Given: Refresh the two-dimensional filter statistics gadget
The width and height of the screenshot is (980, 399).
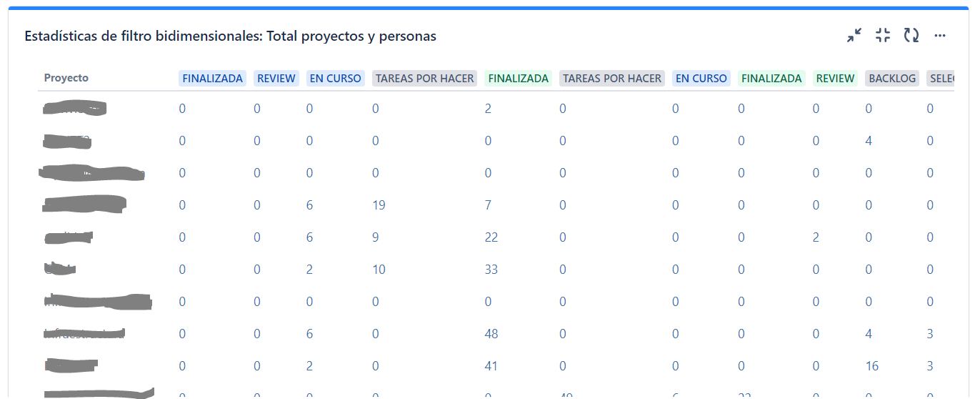Looking at the screenshot, I should 911,36.
